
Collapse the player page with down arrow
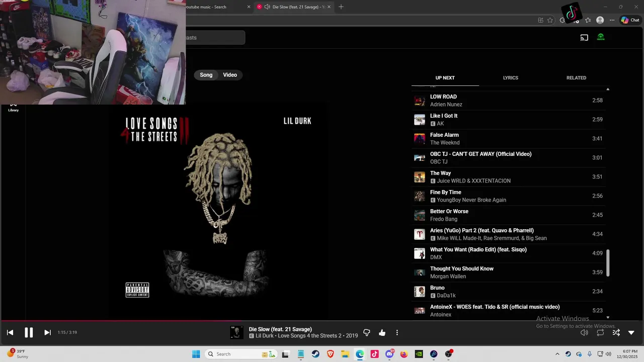coord(631,332)
